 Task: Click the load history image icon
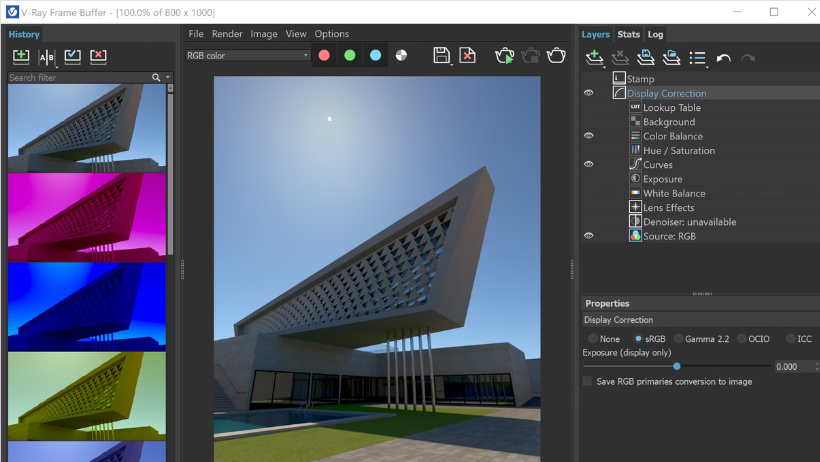pos(72,57)
